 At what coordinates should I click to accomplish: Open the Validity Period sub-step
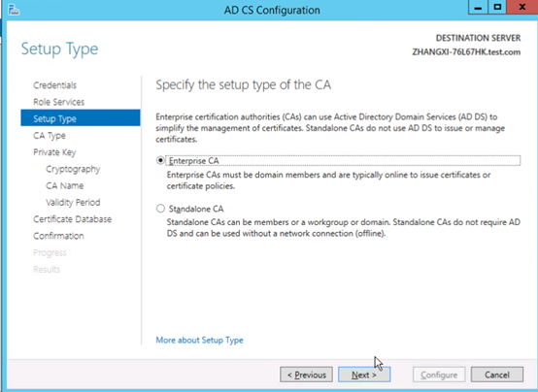[x=73, y=203]
